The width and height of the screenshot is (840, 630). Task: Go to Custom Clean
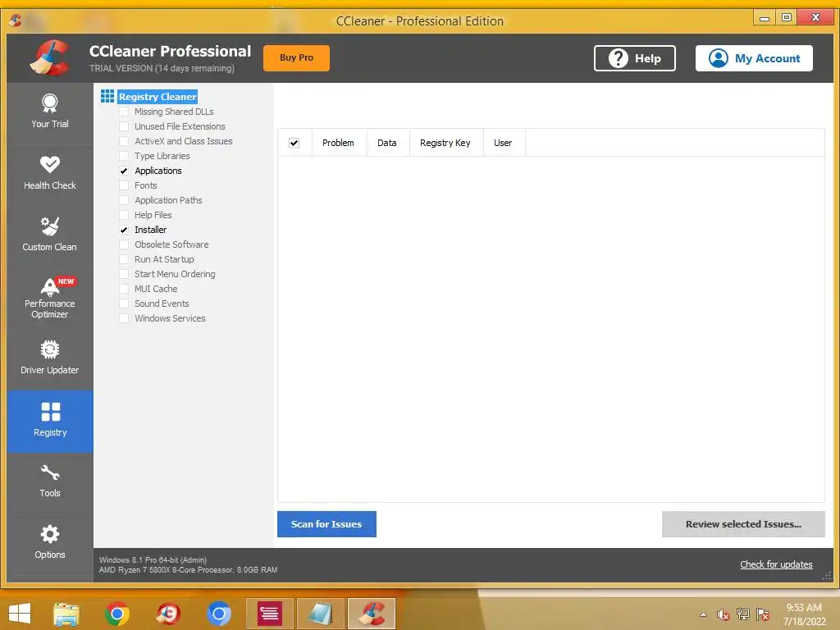pyautogui.click(x=50, y=235)
